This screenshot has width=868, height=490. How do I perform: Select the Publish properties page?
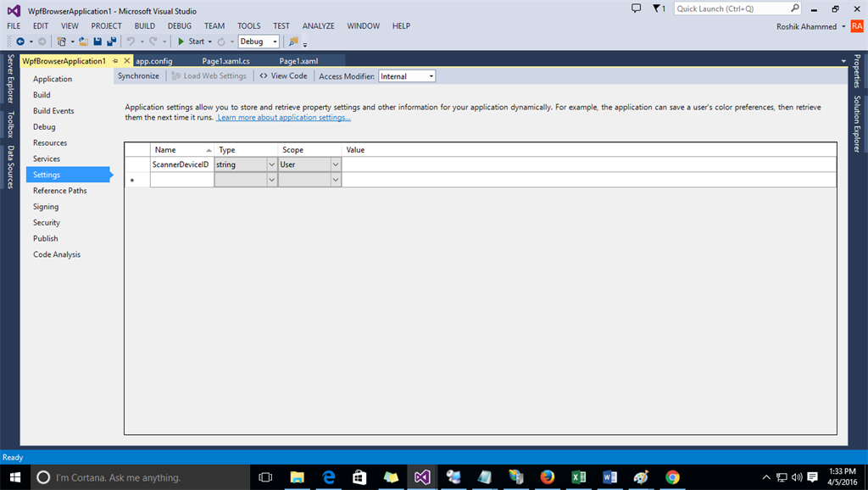tap(46, 238)
